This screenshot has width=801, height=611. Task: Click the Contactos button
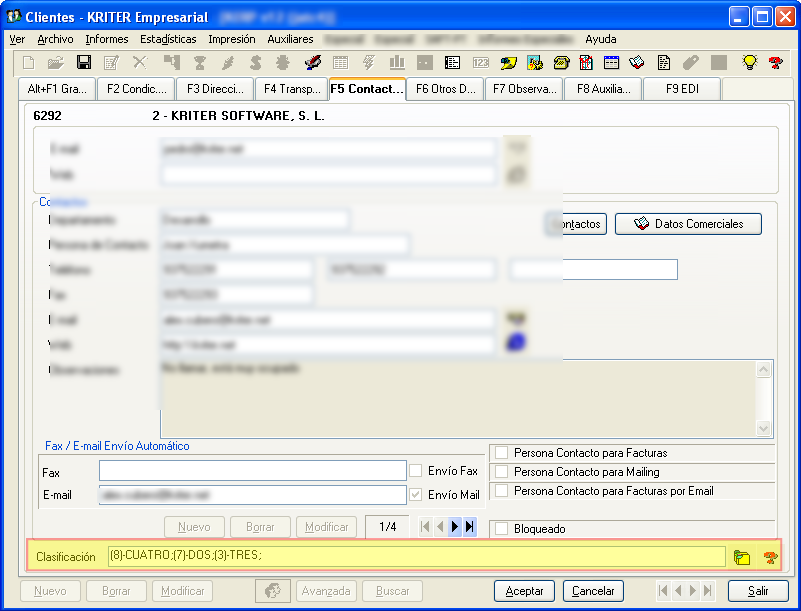coord(576,224)
